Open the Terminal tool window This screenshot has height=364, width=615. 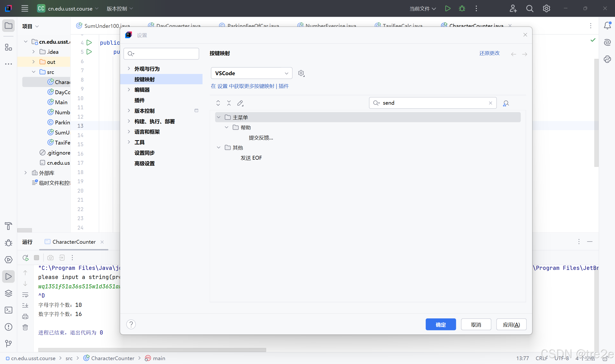(8, 310)
